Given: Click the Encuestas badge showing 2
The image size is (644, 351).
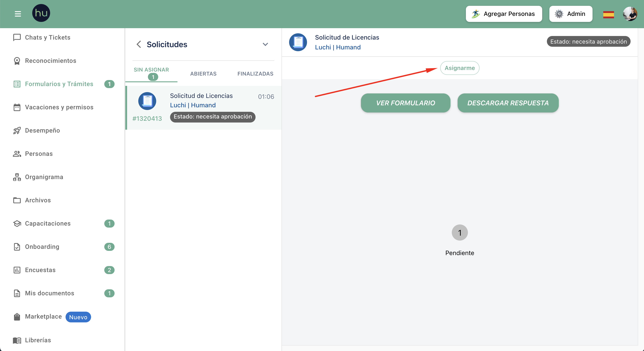Looking at the screenshot, I should (109, 270).
